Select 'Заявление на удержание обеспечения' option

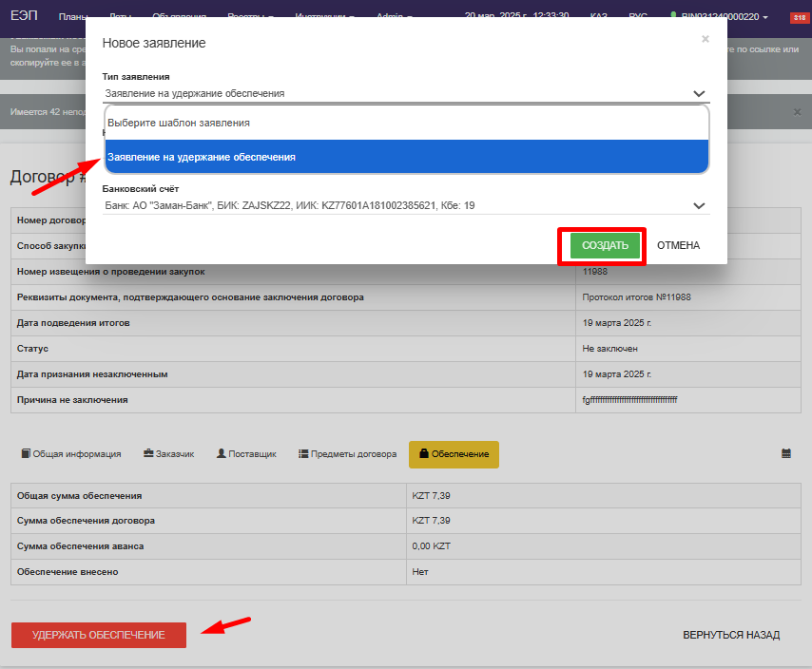406,157
